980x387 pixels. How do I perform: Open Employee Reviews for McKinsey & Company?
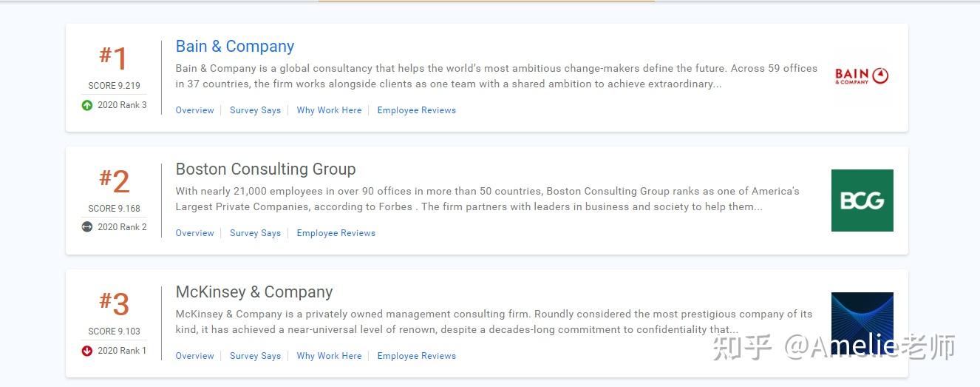(x=417, y=356)
